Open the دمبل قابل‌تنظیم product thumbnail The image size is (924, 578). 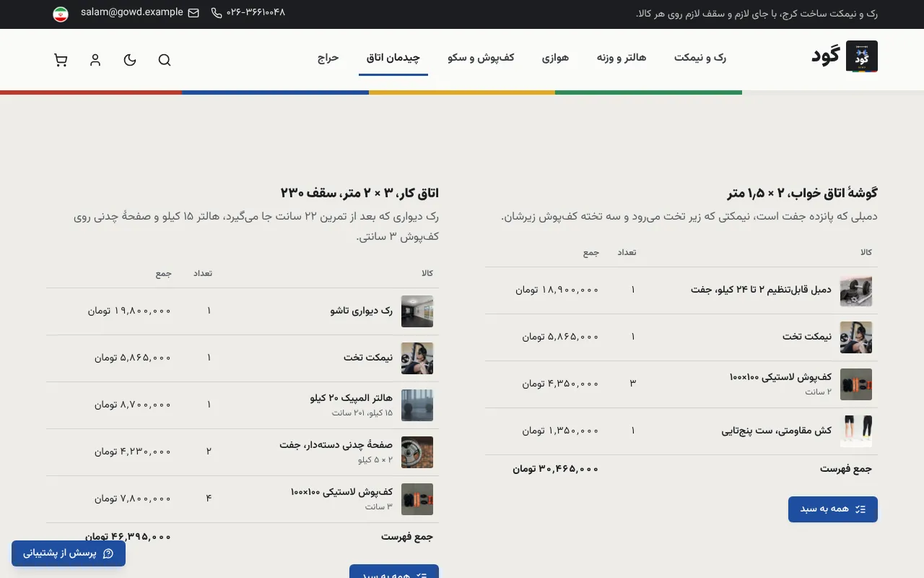856,290
